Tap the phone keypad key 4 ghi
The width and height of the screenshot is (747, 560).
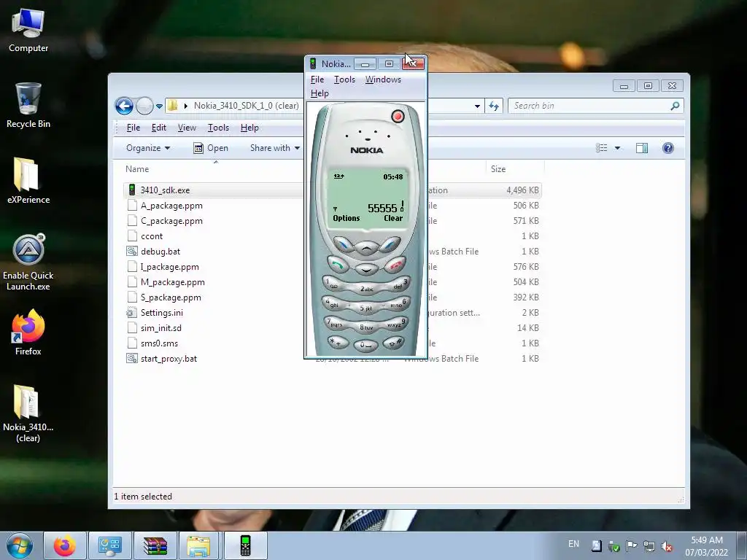click(x=333, y=303)
